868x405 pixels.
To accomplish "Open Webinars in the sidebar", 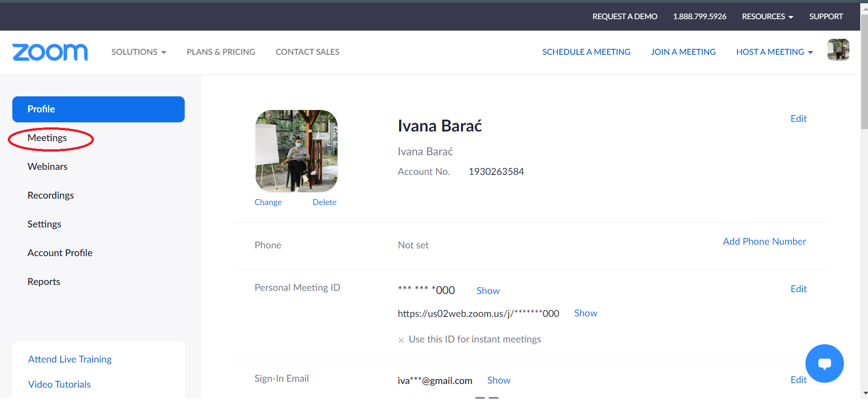I will point(47,167).
